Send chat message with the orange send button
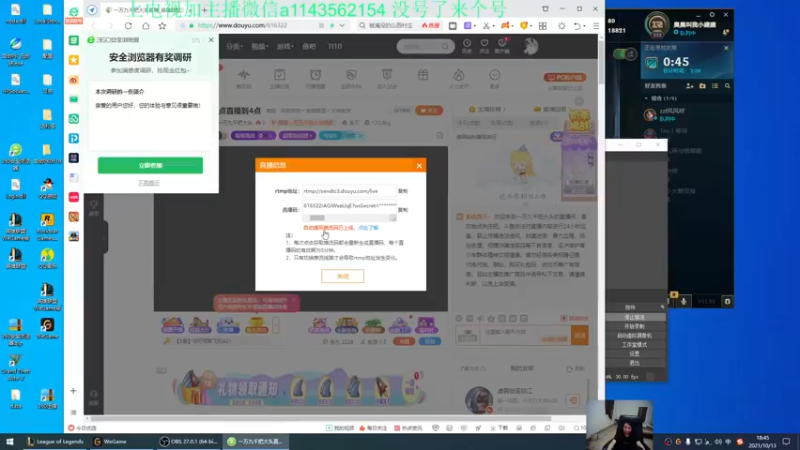800x450 pixels. point(580,335)
